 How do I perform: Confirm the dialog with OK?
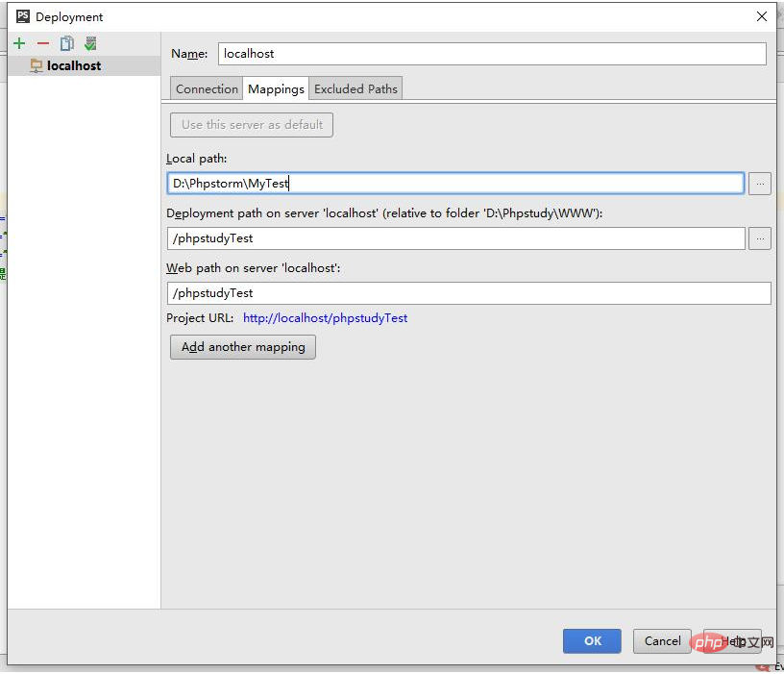pyautogui.click(x=592, y=641)
